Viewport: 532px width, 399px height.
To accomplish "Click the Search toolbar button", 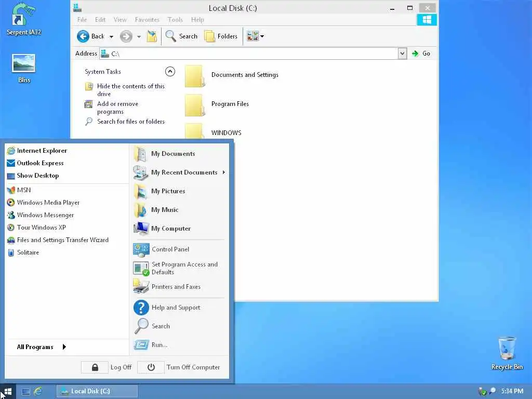I will [x=181, y=36].
